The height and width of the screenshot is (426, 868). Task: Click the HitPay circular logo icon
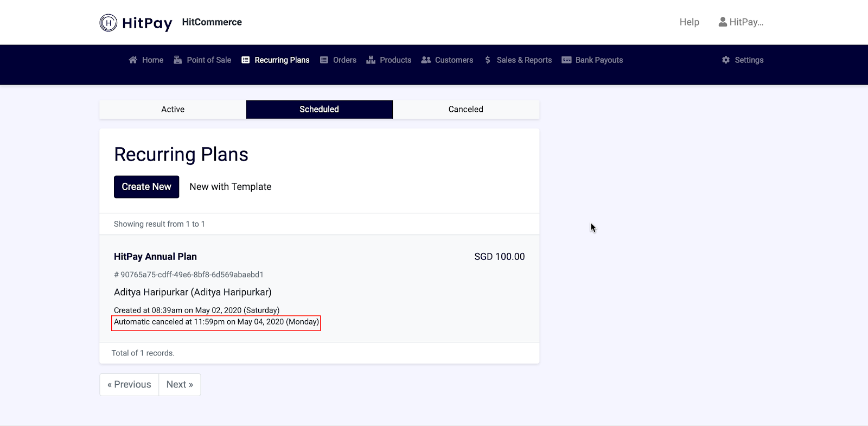(x=108, y=23)
